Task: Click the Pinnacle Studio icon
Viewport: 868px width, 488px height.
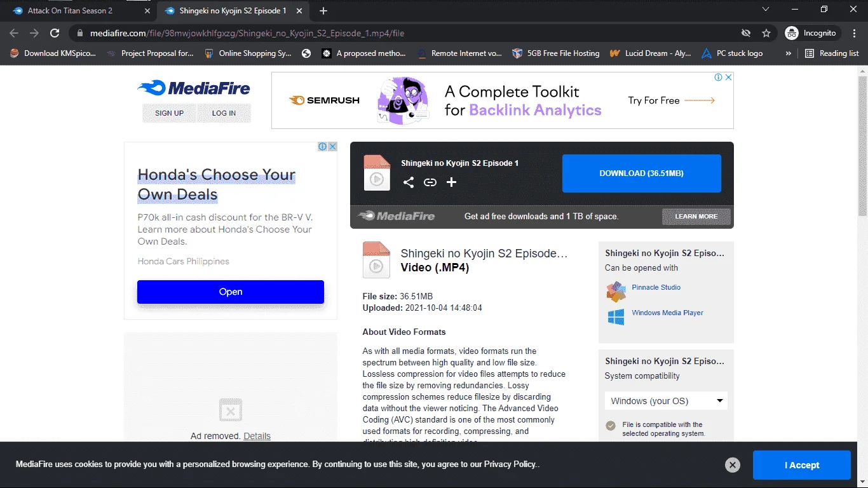Action: click(616, 292)
